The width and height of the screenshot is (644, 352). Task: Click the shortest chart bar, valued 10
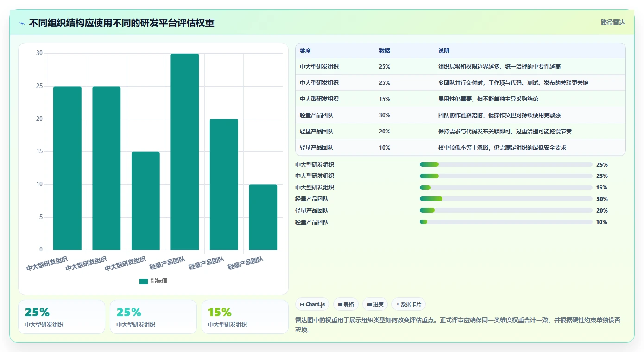click(x=263, y=217)
